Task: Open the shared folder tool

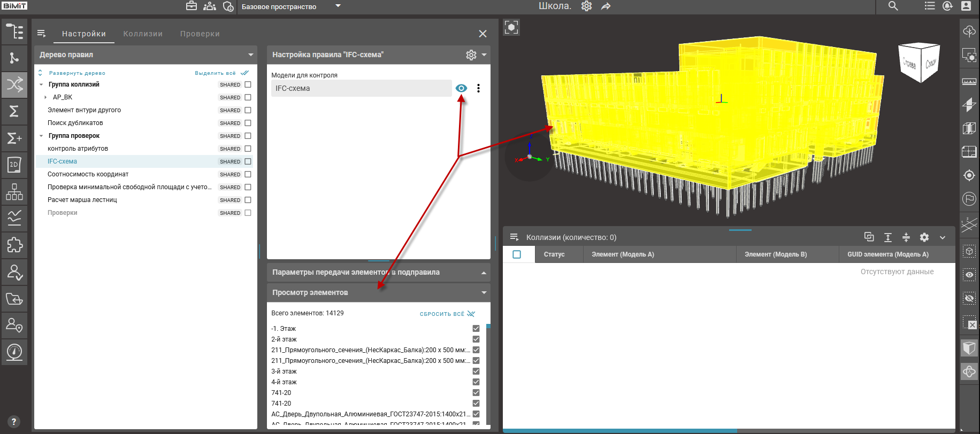Action: coord(14,298)
